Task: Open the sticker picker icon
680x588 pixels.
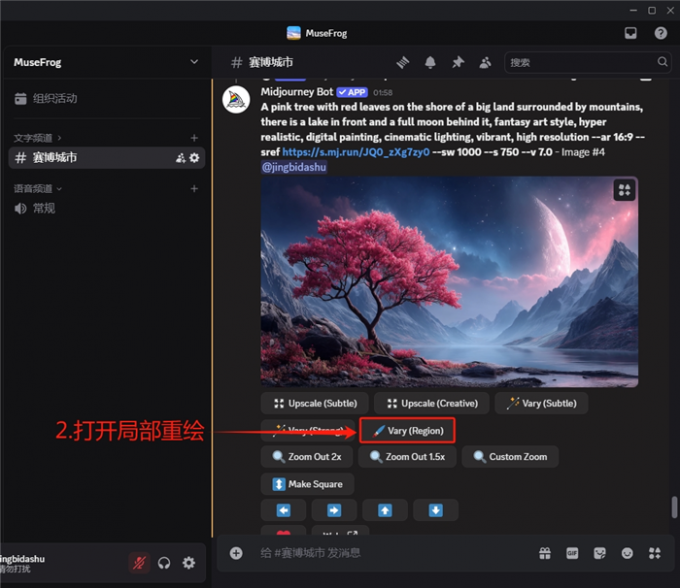Action: [600, 553]
